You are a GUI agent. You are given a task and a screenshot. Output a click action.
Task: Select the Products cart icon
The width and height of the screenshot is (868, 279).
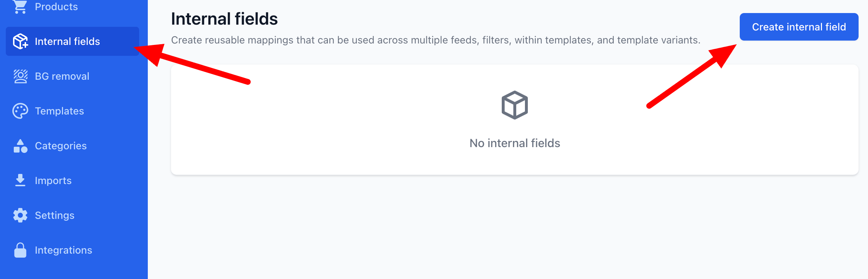(20, 5)
